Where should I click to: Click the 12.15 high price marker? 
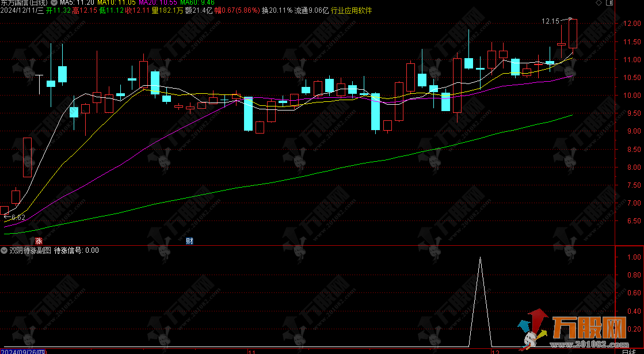[x=550, y=21]
